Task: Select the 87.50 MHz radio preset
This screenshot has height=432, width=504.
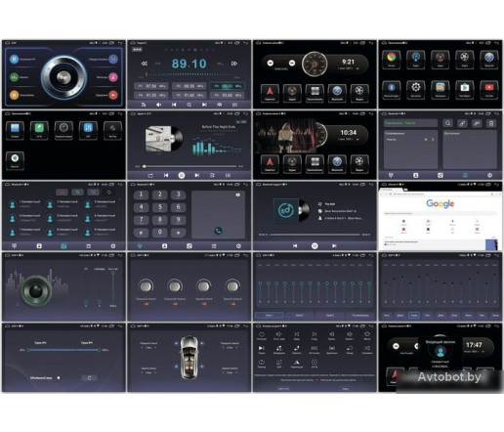Action: point(150,86)
